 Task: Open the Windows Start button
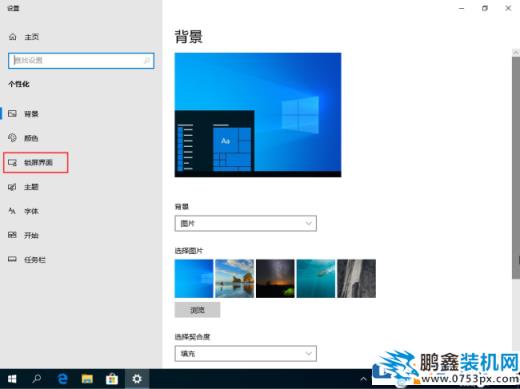tap(12, 379)
